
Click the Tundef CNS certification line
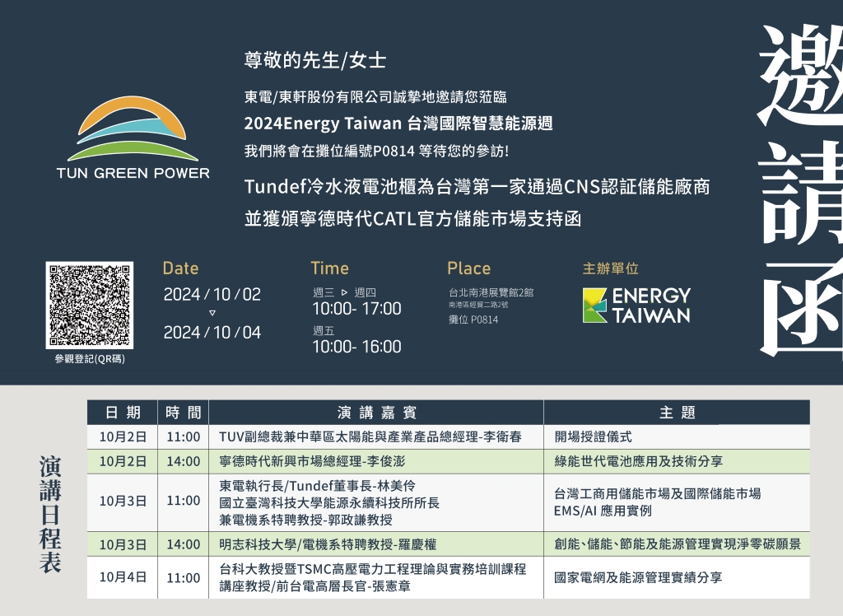point(477,187)
